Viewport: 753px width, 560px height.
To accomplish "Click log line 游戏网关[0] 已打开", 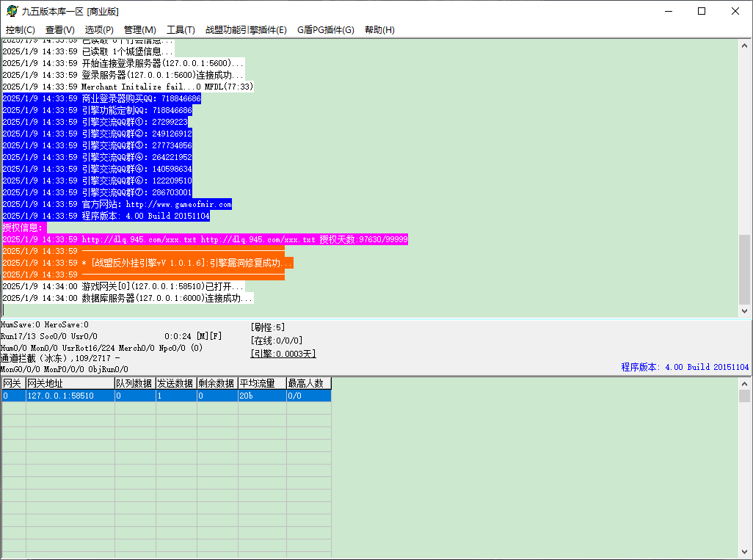I will pos(123,286).
